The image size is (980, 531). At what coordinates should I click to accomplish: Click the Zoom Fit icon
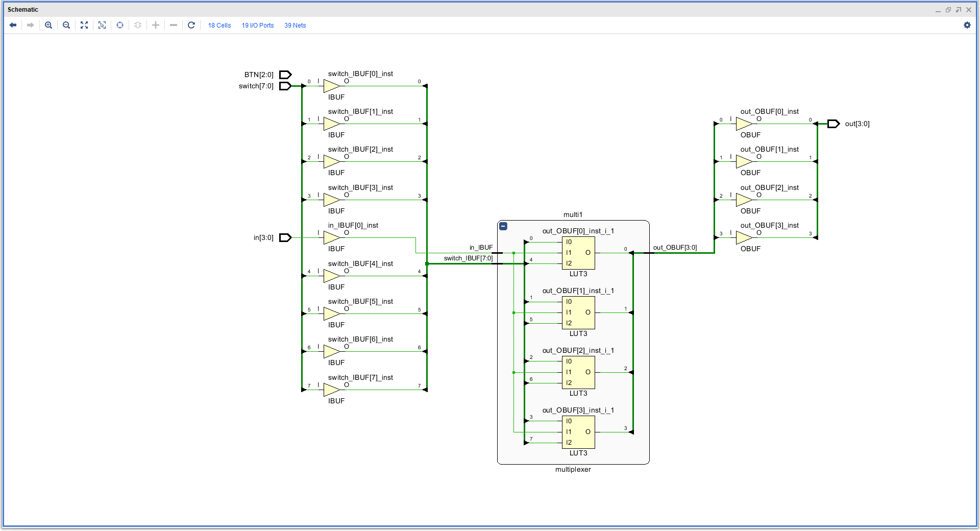tap(84, 25)
